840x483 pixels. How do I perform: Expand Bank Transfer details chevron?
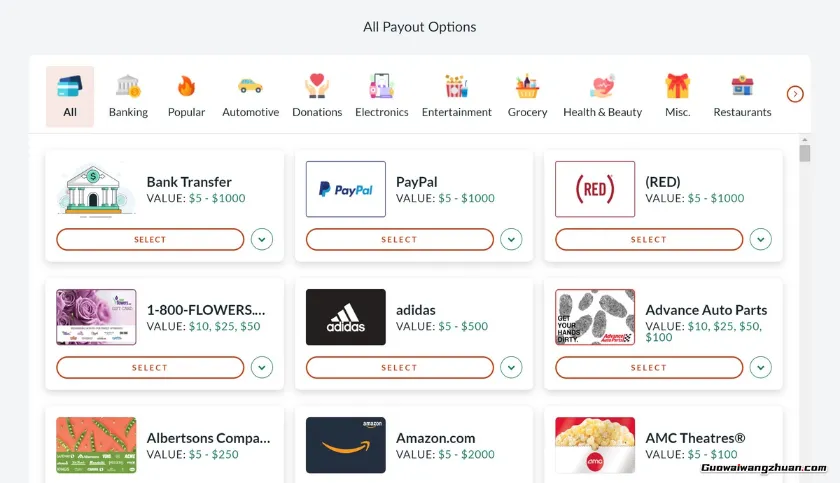coord(262,240)
